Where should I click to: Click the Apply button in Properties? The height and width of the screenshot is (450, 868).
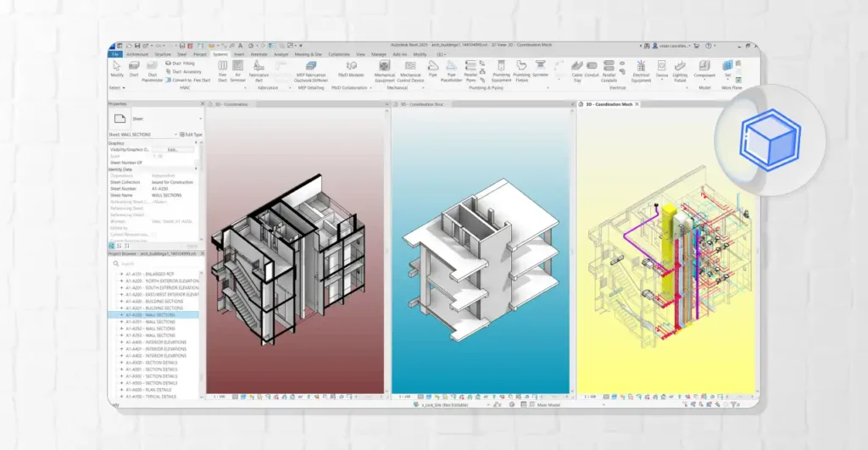pos(192,246)
